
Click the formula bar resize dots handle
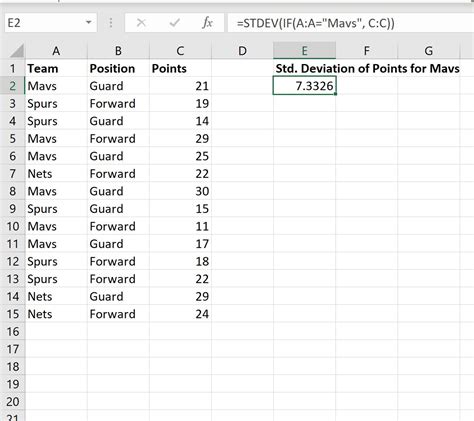[111, 23]
